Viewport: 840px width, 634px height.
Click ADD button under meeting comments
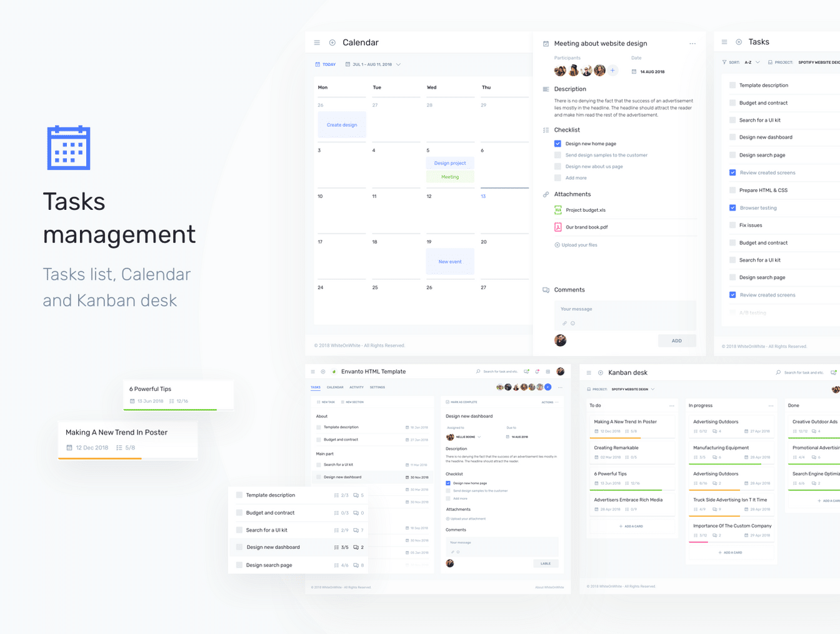point(677,340)
